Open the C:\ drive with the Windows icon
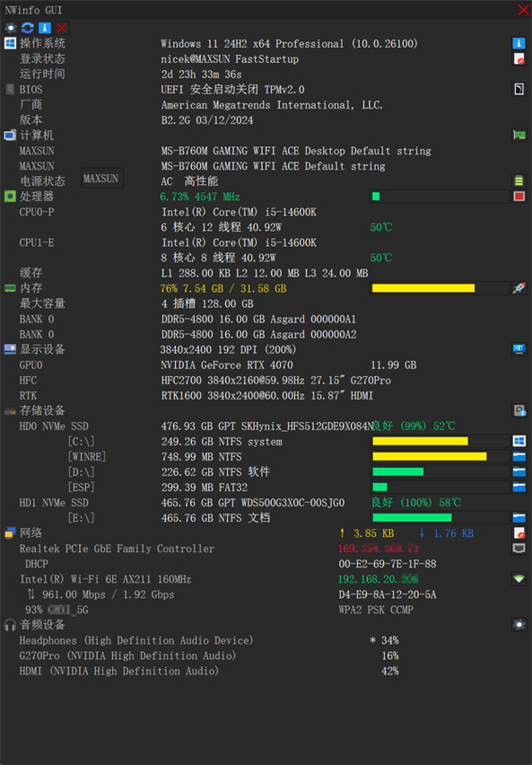The height and width of the screenshot is (765, 532). click(519, 441)
